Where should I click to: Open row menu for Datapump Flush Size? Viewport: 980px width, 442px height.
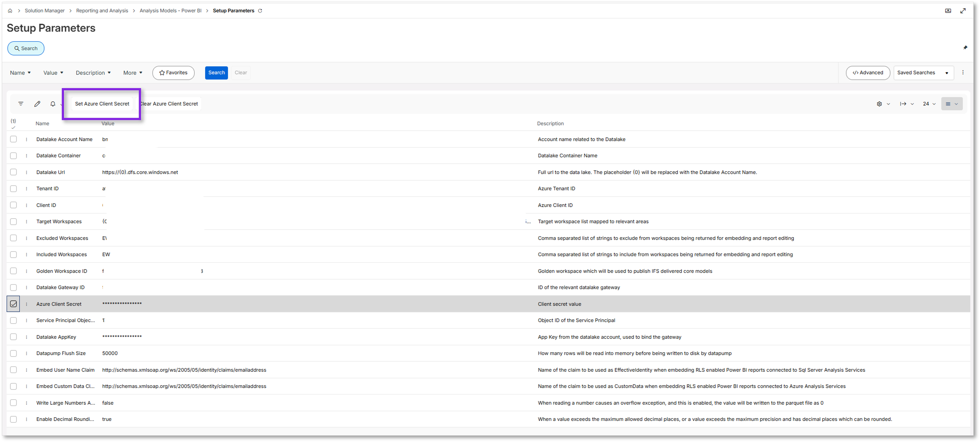tap(27, 353)
